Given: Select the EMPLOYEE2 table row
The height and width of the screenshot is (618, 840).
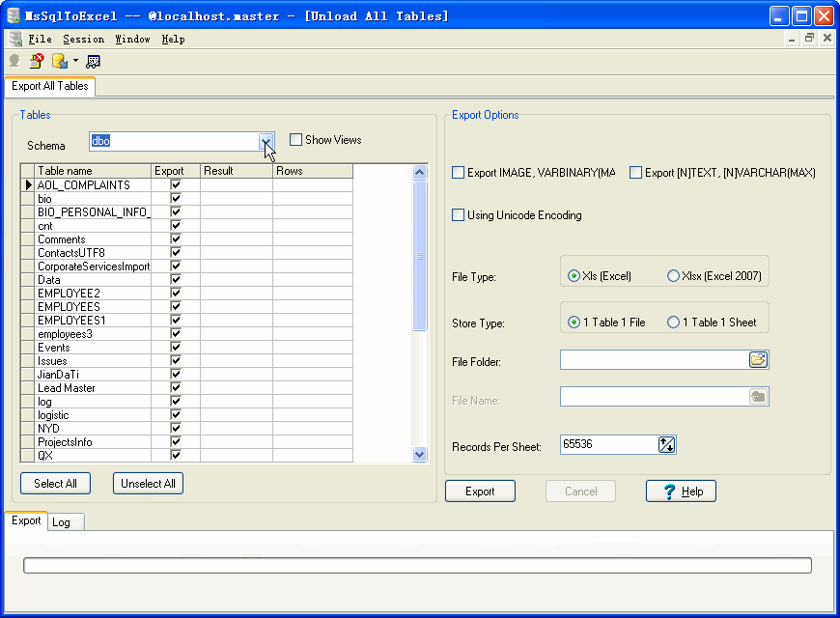Looking at the screenshot, I should coord(186,294).
